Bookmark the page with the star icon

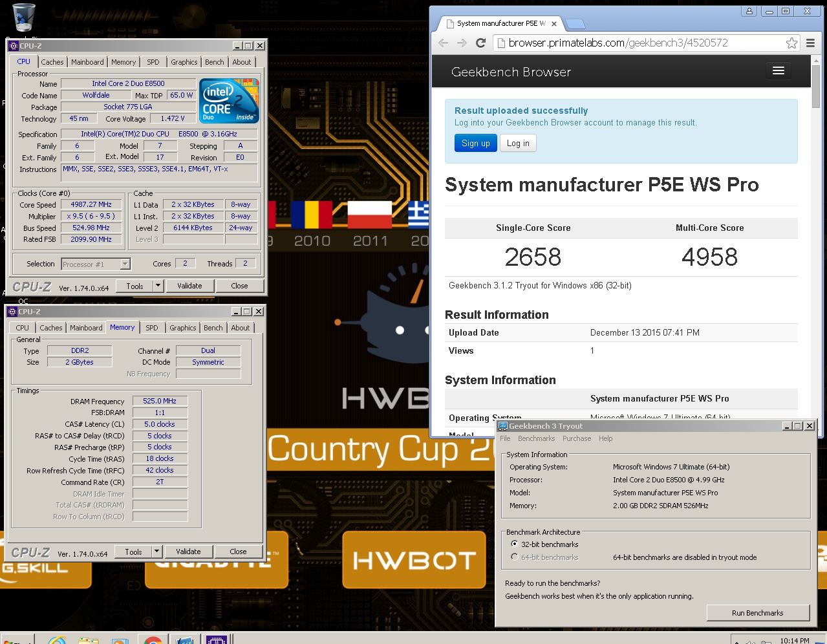pos(791,43)
